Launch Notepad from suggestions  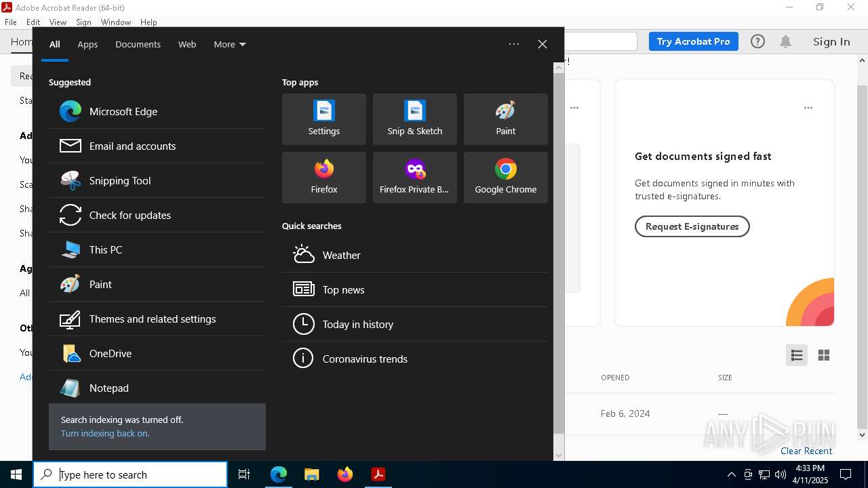[x=157, y=388]
